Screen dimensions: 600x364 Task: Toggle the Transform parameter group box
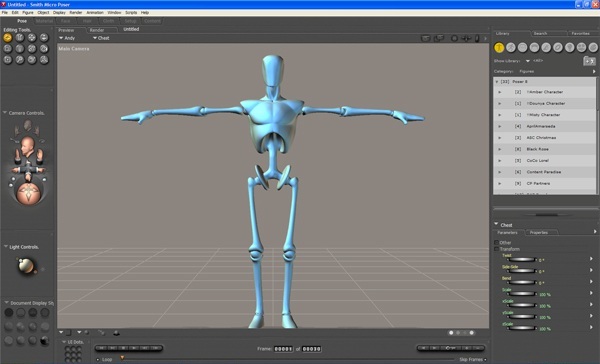click(x=496, y=249)
